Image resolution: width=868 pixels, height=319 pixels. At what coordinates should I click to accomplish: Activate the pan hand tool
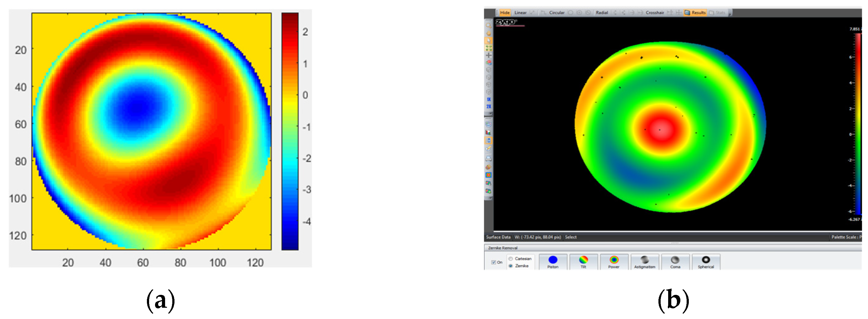click(x=488, y=33)
